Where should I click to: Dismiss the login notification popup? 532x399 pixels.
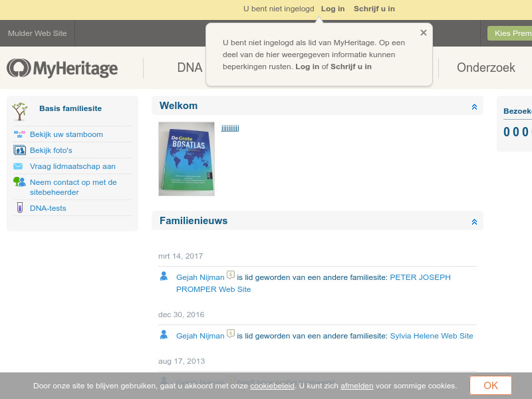click(x=423, y=32)
